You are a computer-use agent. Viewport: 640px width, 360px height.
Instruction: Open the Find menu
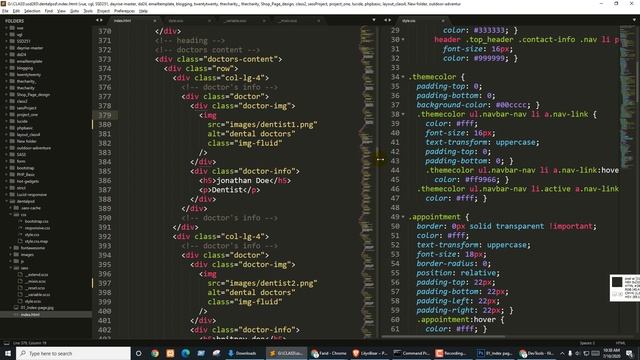tap(49, 11)
